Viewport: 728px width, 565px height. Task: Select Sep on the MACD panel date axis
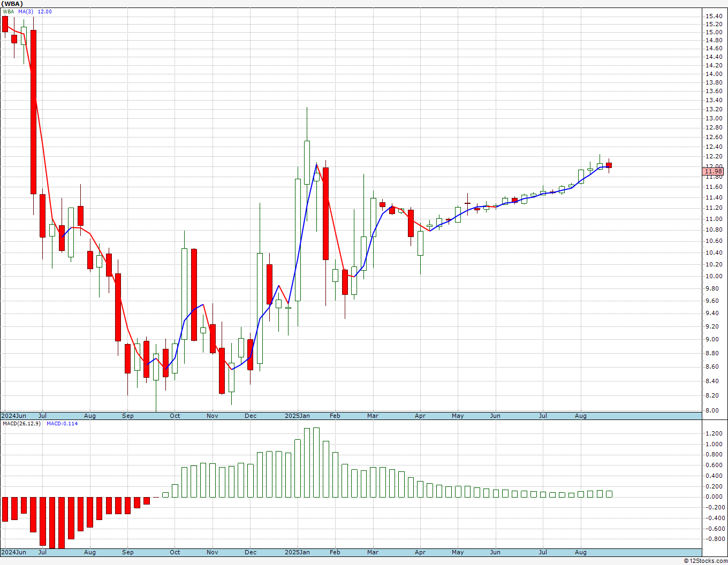pyautogui.click(x=127, y=552)
